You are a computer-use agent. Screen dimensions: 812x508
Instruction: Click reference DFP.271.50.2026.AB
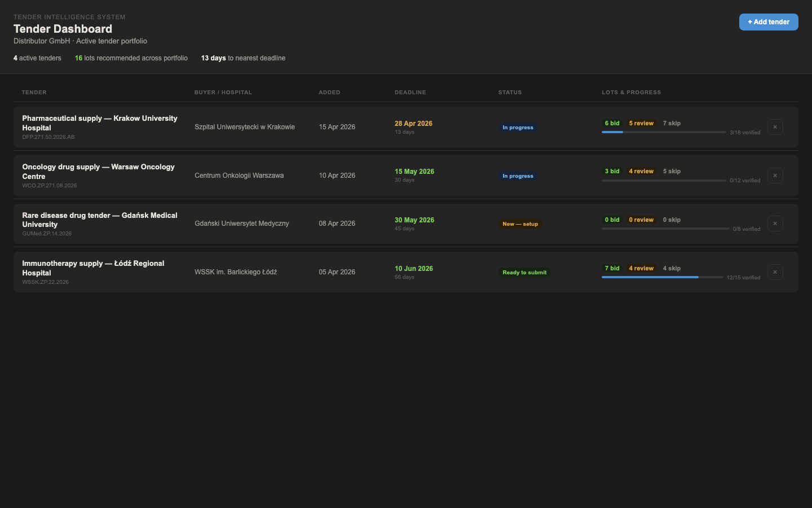48,137
